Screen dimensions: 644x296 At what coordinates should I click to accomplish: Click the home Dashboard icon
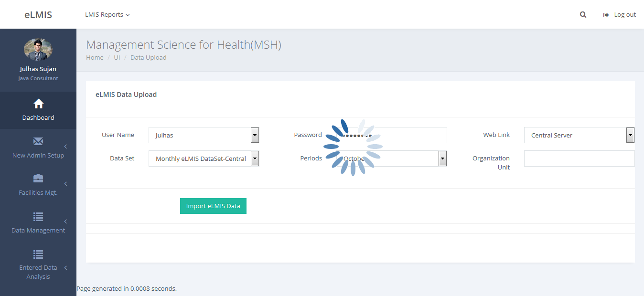[38, 104]
